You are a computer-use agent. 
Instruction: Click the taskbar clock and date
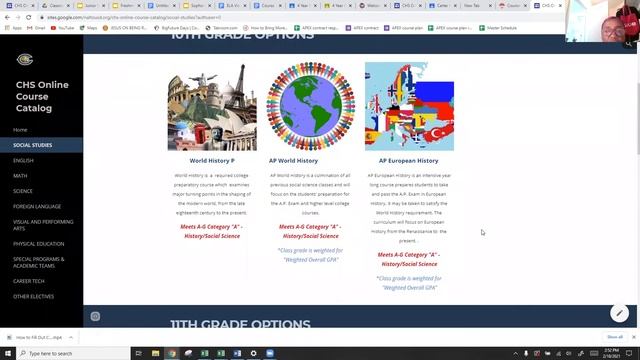611,353
